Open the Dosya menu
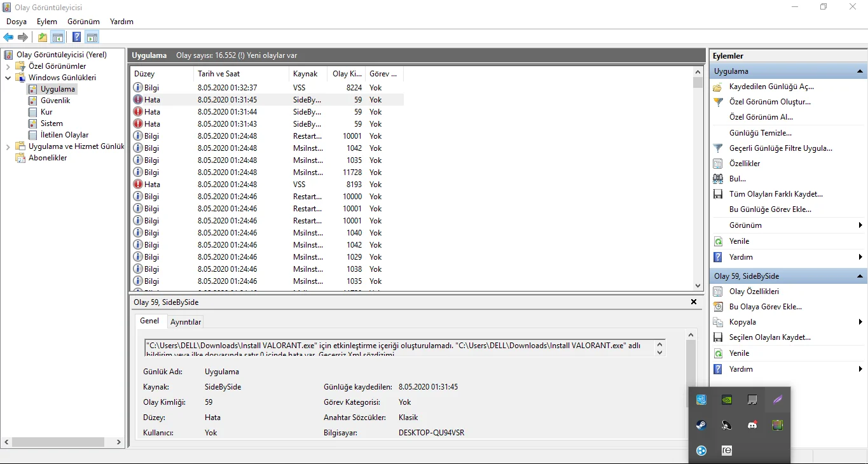The image size is (868, 464). pyautogui.click(x=17, y=22)
